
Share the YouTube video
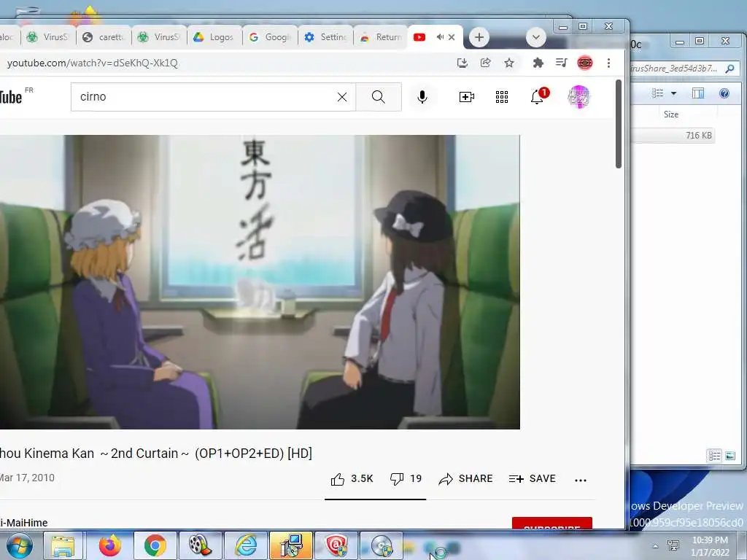point(465,478)
